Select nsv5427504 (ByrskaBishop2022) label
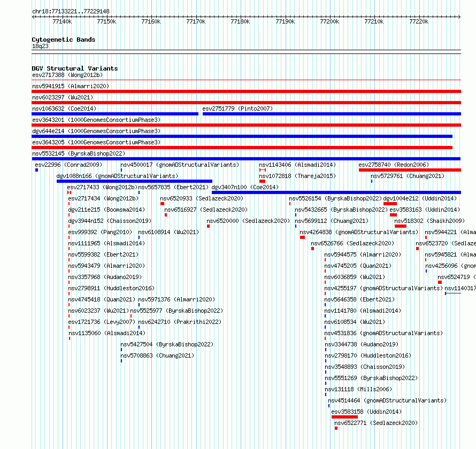476x449 pixels. point(167,344)
